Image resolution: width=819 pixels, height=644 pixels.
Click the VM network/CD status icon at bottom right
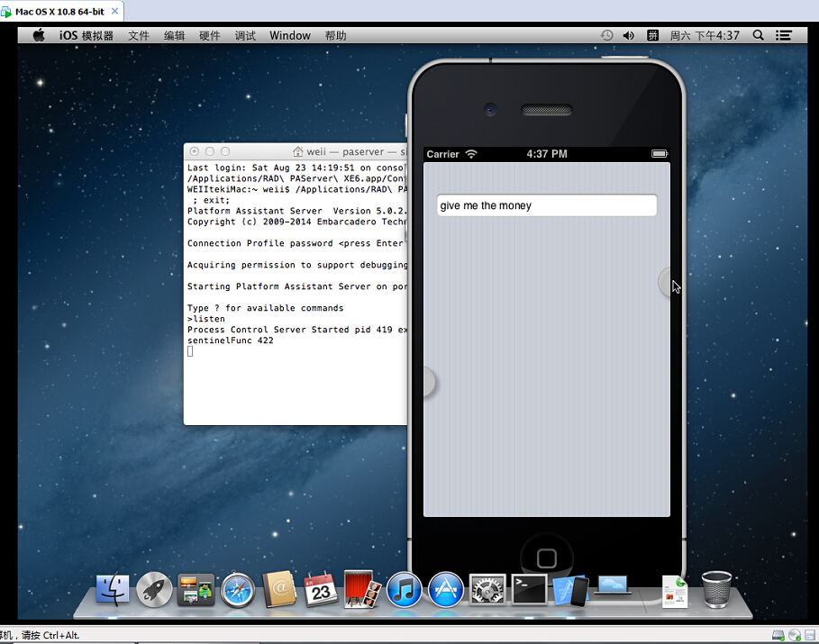[x=795, y=635]
